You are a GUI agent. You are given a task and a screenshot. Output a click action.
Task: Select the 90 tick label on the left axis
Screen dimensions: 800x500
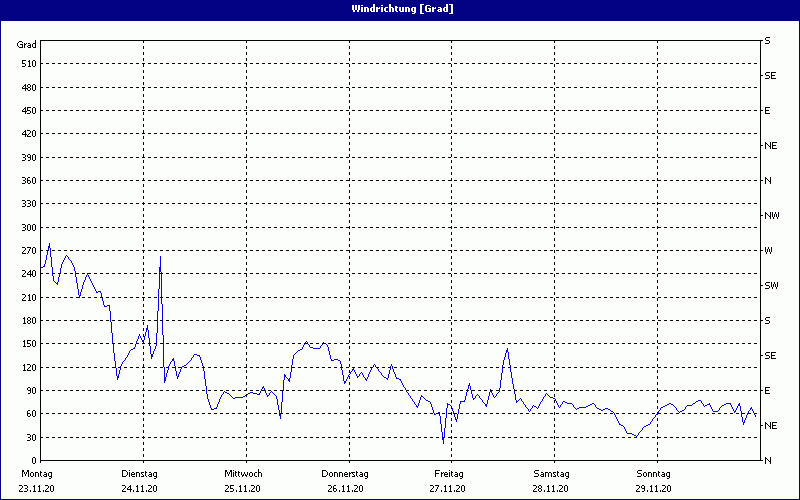point(30,391)
